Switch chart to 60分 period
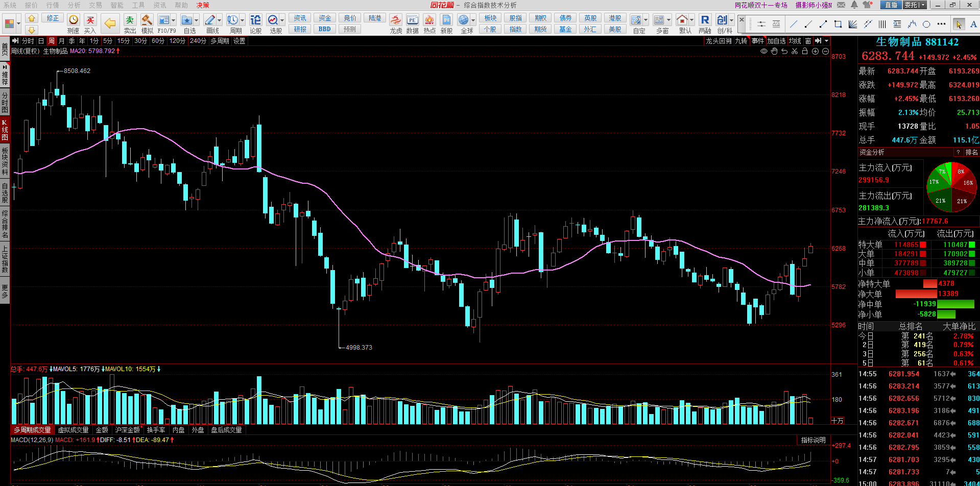Viewport: 980px width, 486px height. point(158,41)
